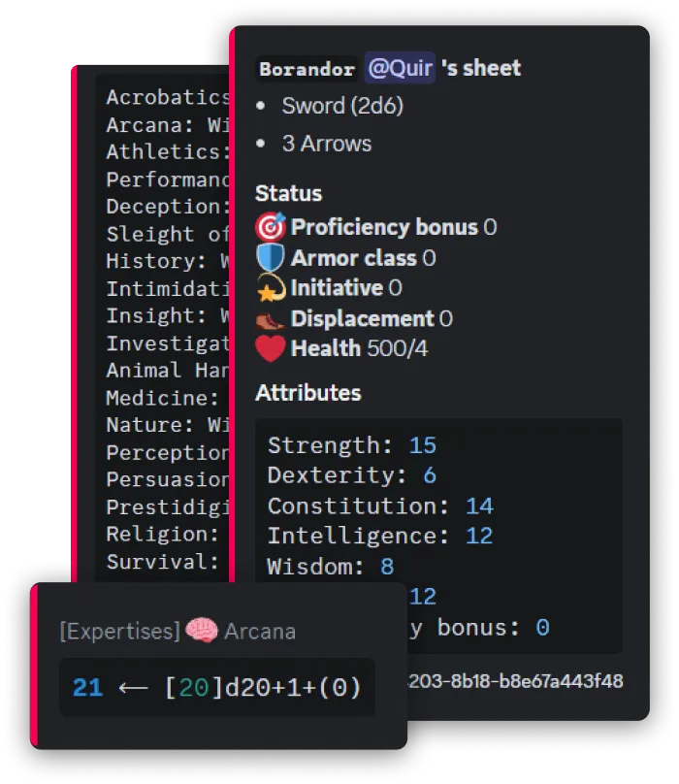Click the Strength value 15

coord(422,445)
